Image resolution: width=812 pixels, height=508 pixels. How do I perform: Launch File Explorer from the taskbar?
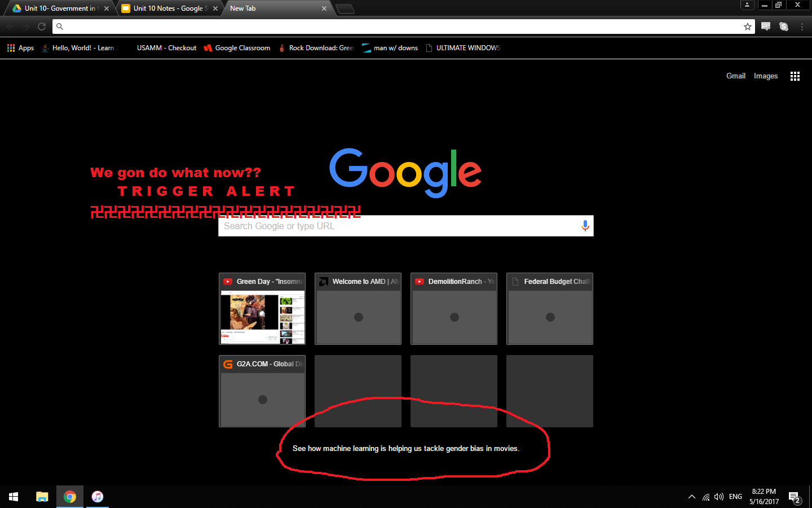[42, 497]
